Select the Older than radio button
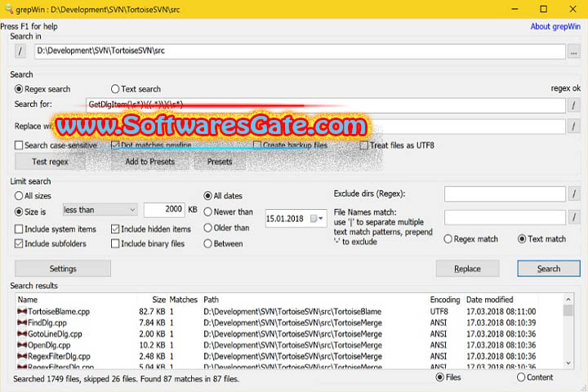Viewport: 588px width, 392px height. (x=207, y=228)
